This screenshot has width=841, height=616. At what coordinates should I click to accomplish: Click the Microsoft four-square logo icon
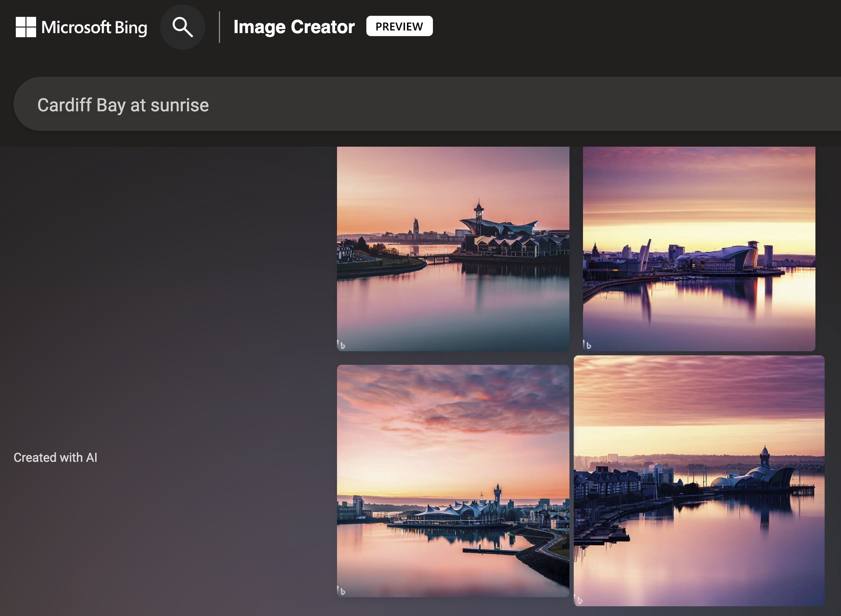click(x=26, y=27)
